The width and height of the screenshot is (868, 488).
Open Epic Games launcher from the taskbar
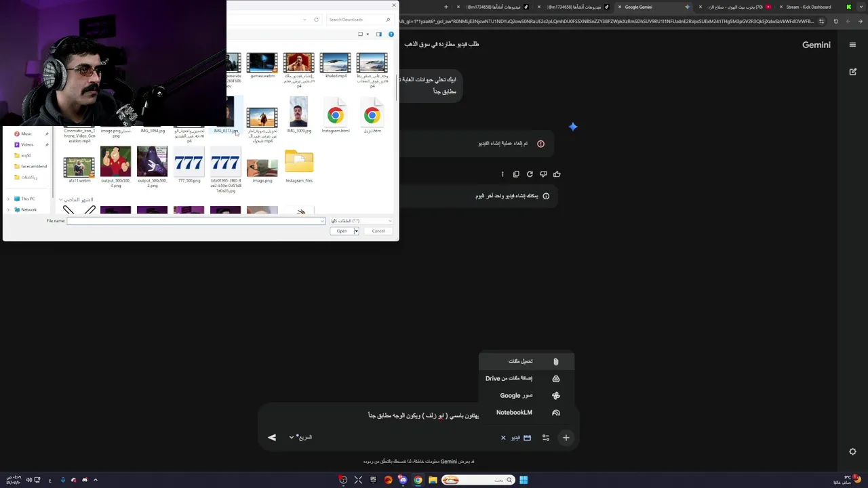(x=373, y=480)
